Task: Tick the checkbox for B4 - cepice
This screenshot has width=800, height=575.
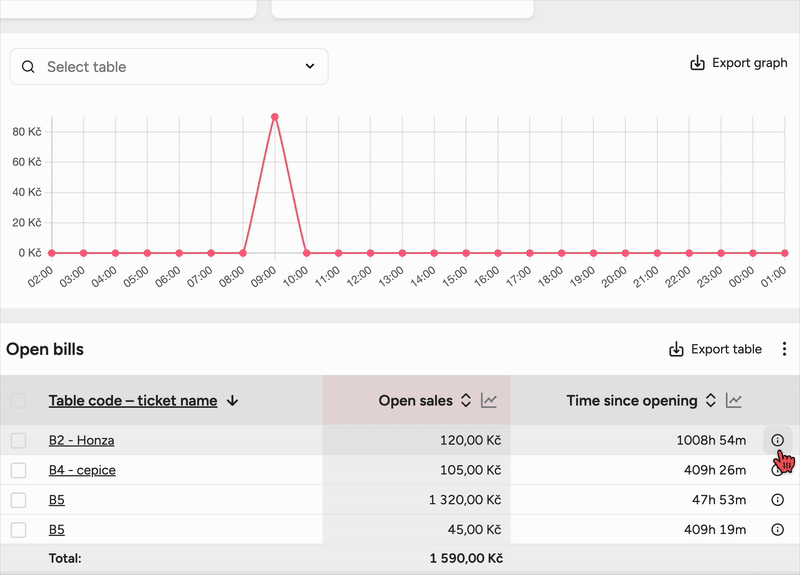Action: tap(18, 470)
